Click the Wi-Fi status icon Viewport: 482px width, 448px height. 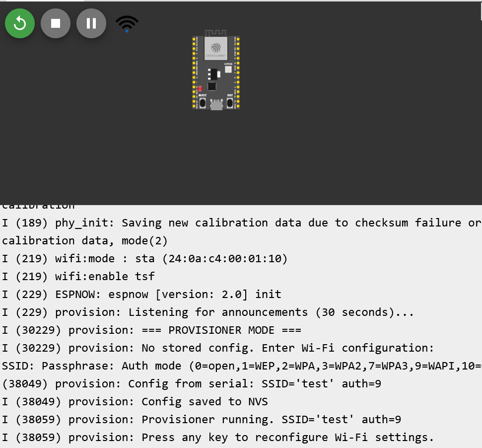pos(127,23)
